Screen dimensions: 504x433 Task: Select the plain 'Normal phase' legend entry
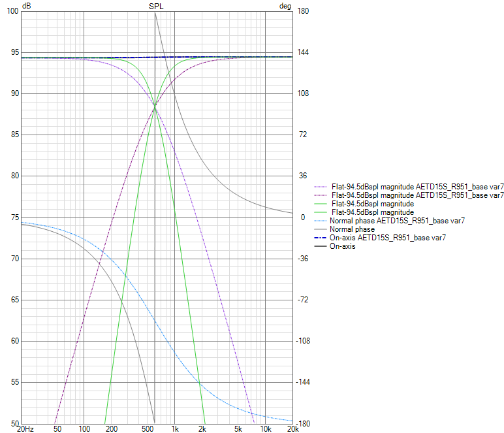click(x=352, y=229)
